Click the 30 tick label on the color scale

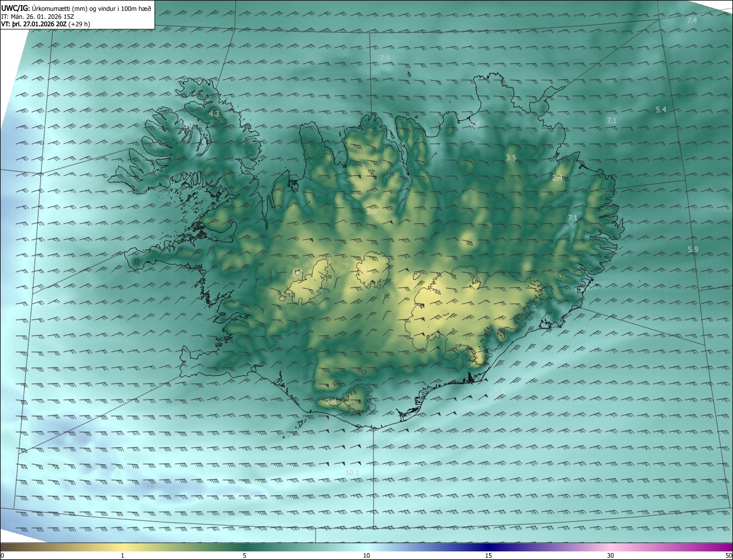610,555
